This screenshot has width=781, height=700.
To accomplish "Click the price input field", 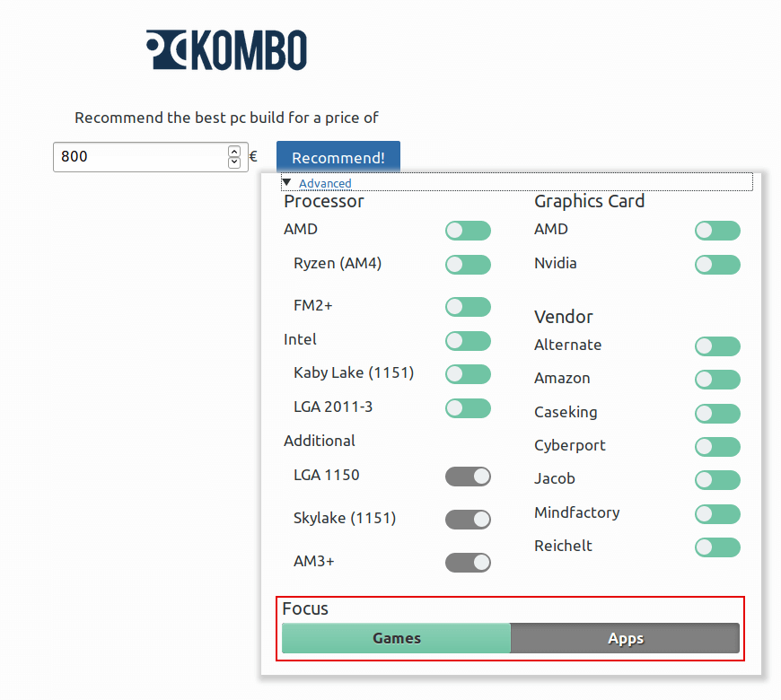I will pos(139,157).
